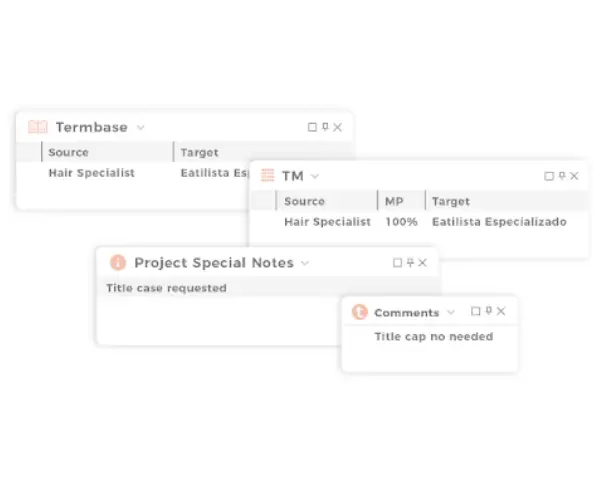This screenshot has width=608, height=481.
Task: Click the Comments panel icon
Action: pyautogui.click(x=359, y=312)
